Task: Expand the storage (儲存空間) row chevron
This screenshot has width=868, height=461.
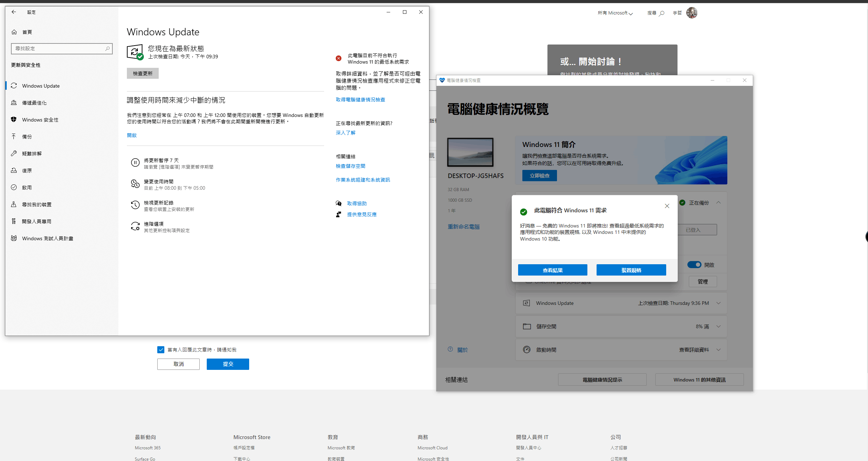Action: tap(719, 326)
